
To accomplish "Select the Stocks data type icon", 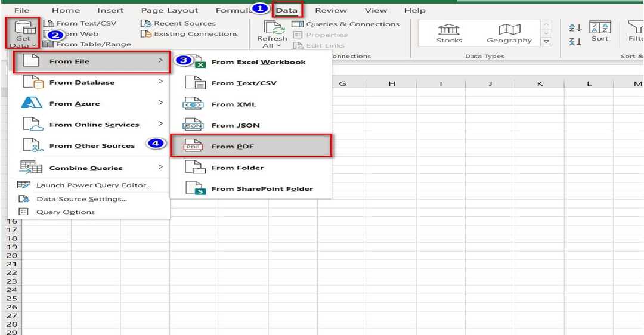I will tap(448, 29).
